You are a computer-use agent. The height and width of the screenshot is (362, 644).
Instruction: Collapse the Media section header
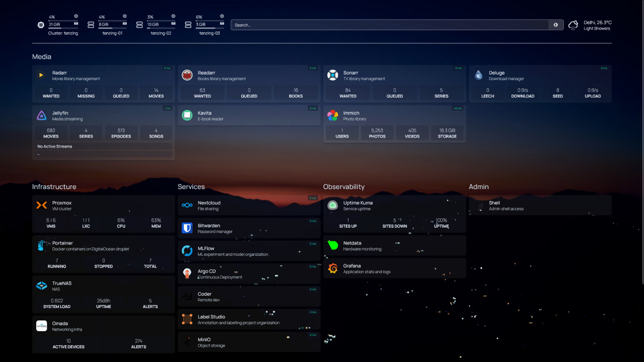coord(42,57)
